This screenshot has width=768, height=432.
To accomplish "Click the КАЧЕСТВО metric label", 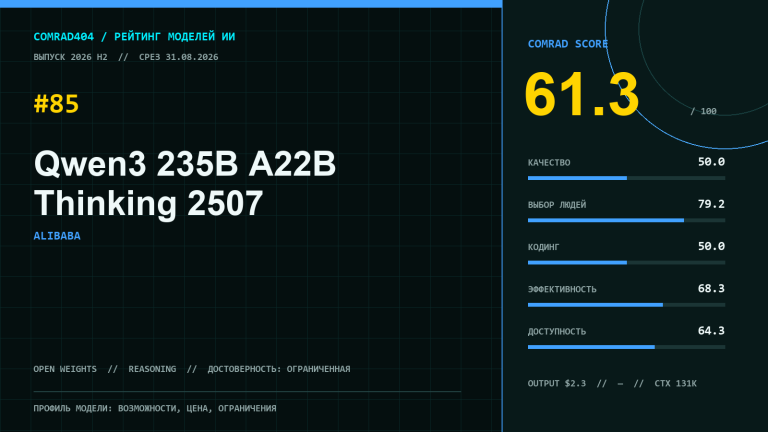I will (x=549, y=163).
